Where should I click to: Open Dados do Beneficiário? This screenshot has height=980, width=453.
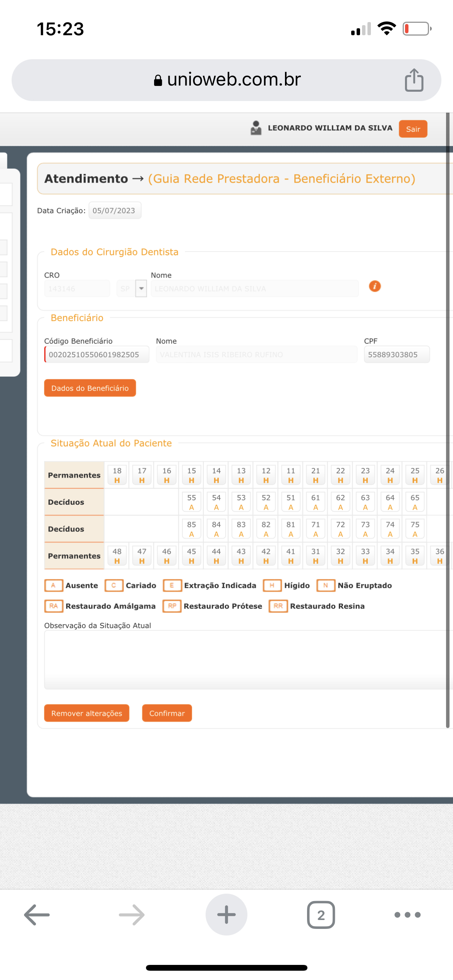[90, 388]
